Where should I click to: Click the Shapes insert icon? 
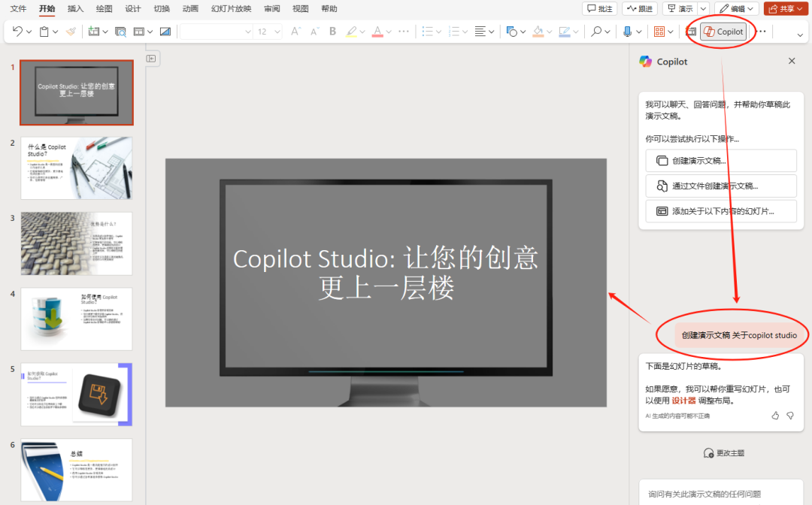tap(512, 32)
